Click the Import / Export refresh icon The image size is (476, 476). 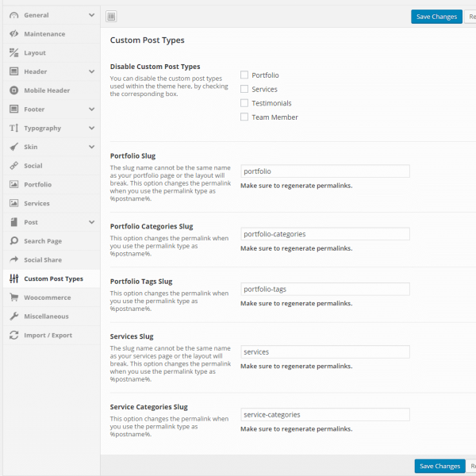tap(14, 335)
